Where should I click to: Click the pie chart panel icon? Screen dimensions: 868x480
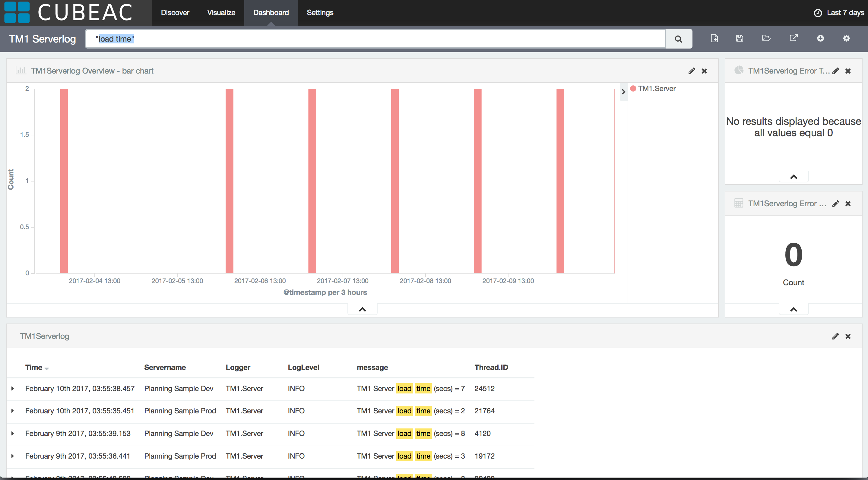point(739,70)
